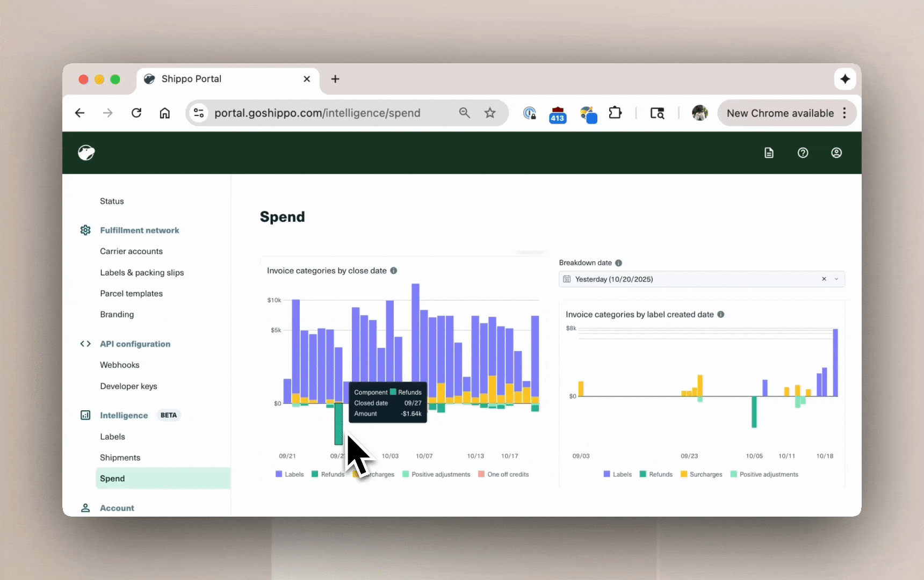Image resolution: width=924 pixels, height=580 pixels.
Task: Open the Chrome three-dot menu
Action: pyautogui.click(x=845, y=113)
